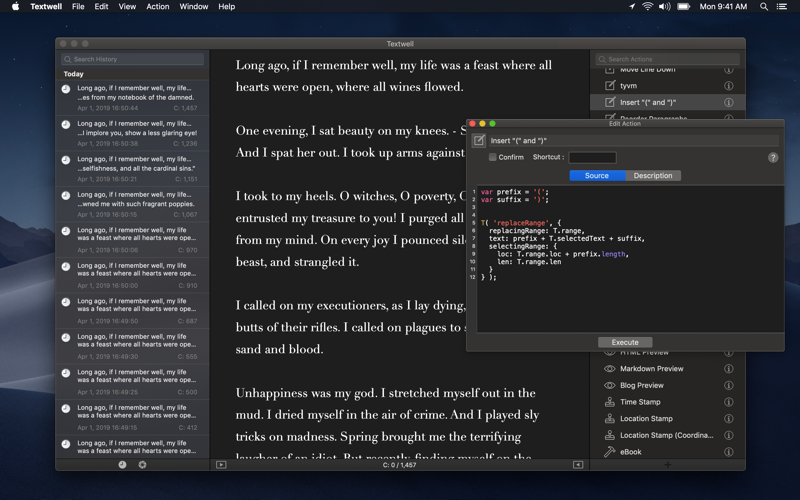Viewport: 800px width, 500px height.
Task: Click the action name field in the Edit Action window
Action: pyautogui.click(x=634, y=141)
